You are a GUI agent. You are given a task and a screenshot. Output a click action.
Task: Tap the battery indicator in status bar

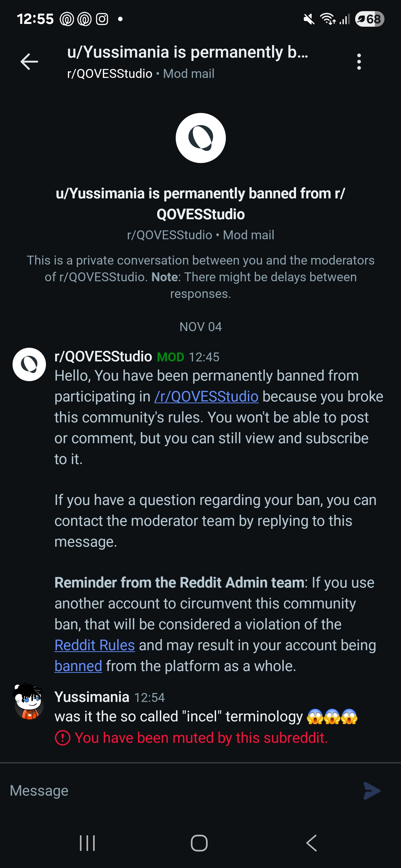370,19
